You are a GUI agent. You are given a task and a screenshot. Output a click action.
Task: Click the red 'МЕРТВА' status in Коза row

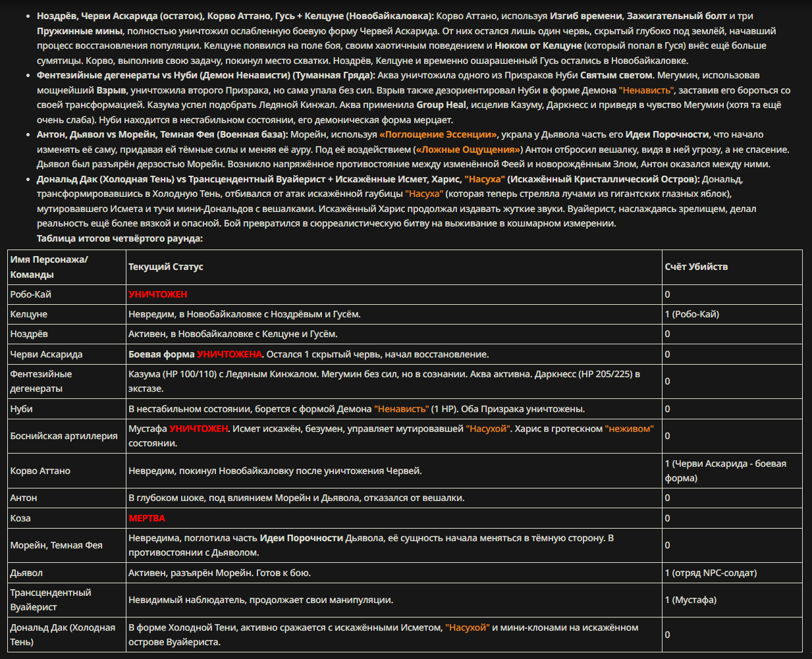pyautogui.click(x=147, y=518)
